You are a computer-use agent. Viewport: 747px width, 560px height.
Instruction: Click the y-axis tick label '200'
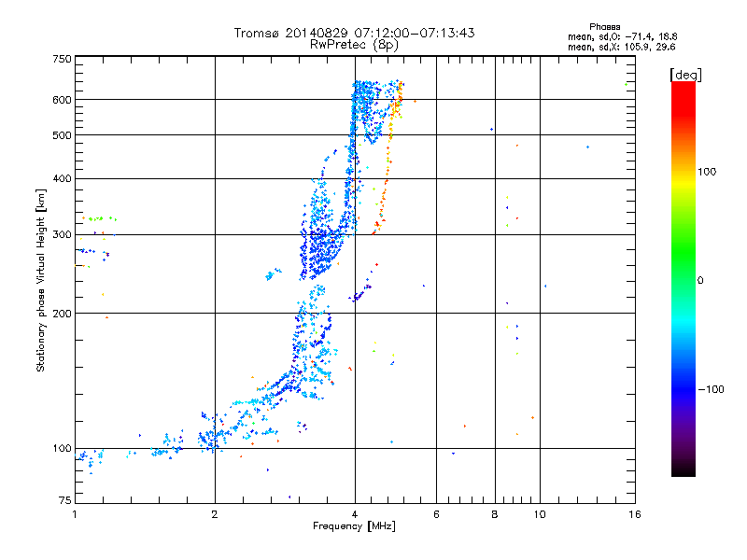[x=62, y=314]
